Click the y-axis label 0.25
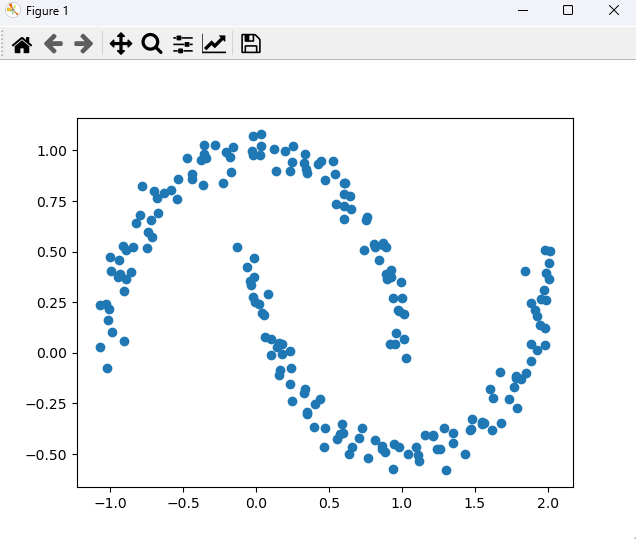Image resolution: width=636 pixels, height=539 pixels. tap(52, 303)
